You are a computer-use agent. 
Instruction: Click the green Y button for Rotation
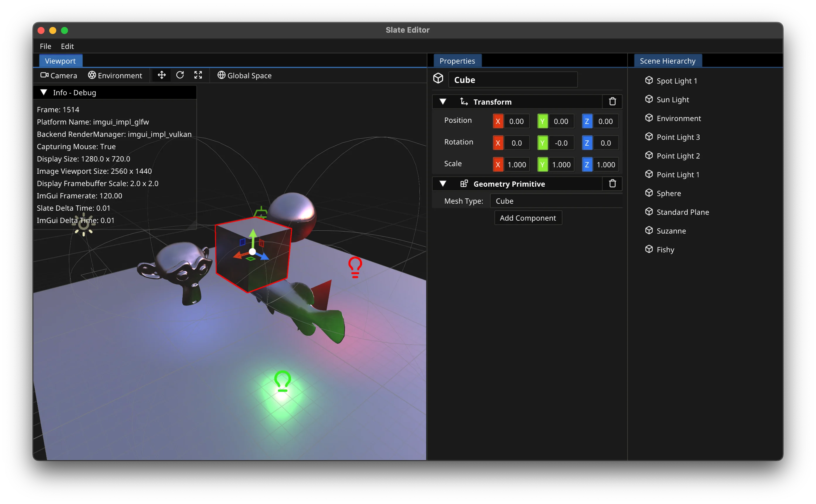(x=543, y=143)
